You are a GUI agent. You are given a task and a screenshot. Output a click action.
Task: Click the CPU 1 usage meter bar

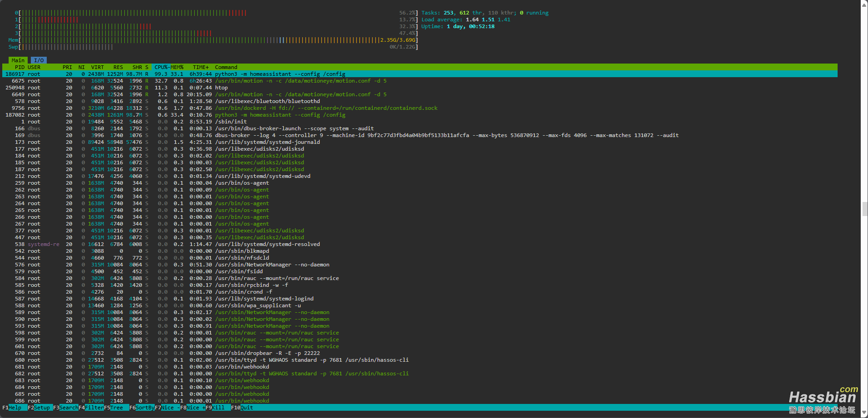(x=216, y=20)
